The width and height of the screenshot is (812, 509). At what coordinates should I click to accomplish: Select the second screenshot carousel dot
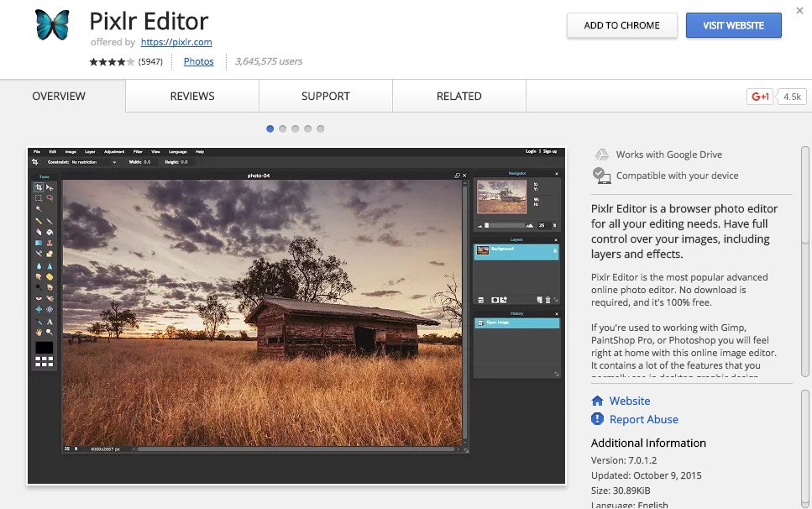[x=283, y=129]
